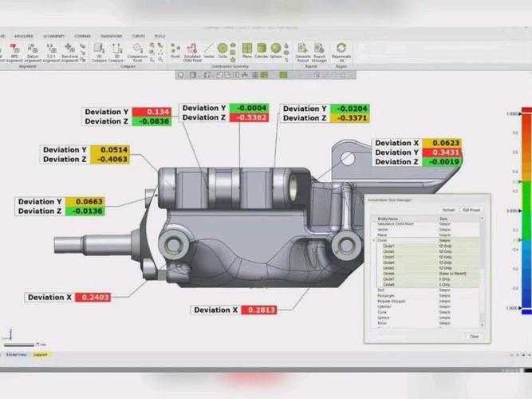
Task: Click the entity list scrollbar down arrow
Action: (x=482, y=325)
